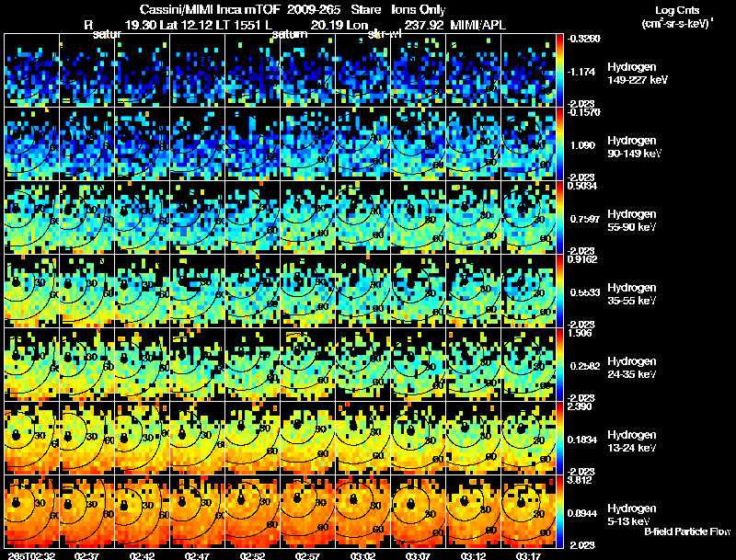This screenshot has height=560, width=736.
Task: Click the Hydrogen 149-227 keV color bar
Action: click(x=559, y=71)
